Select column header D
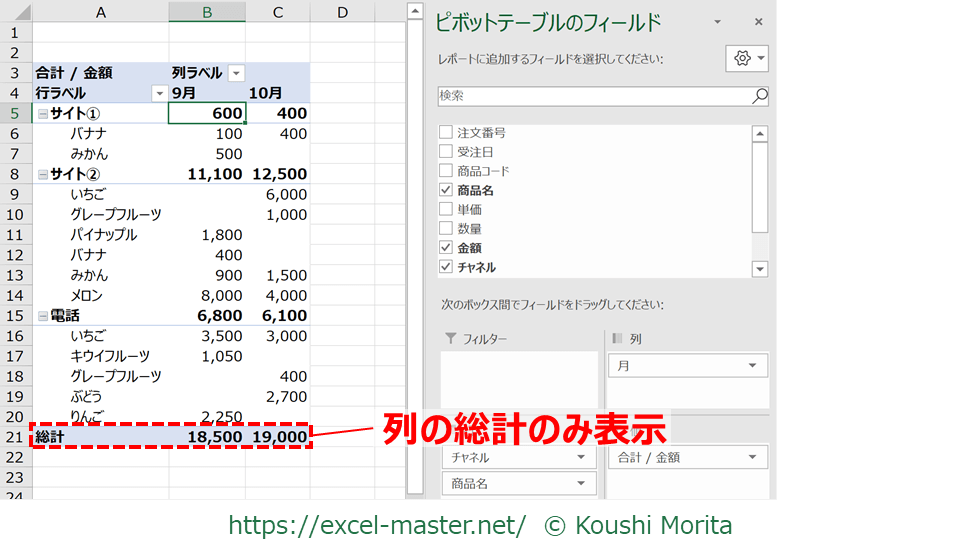960x540 pixels. coord(342,12)
